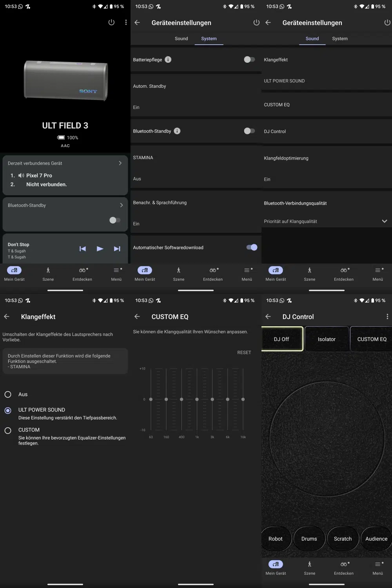Open Entdecken on the Sound settings screen
Image resolution: width=392 pixels, height=588 pixels.
344,274
